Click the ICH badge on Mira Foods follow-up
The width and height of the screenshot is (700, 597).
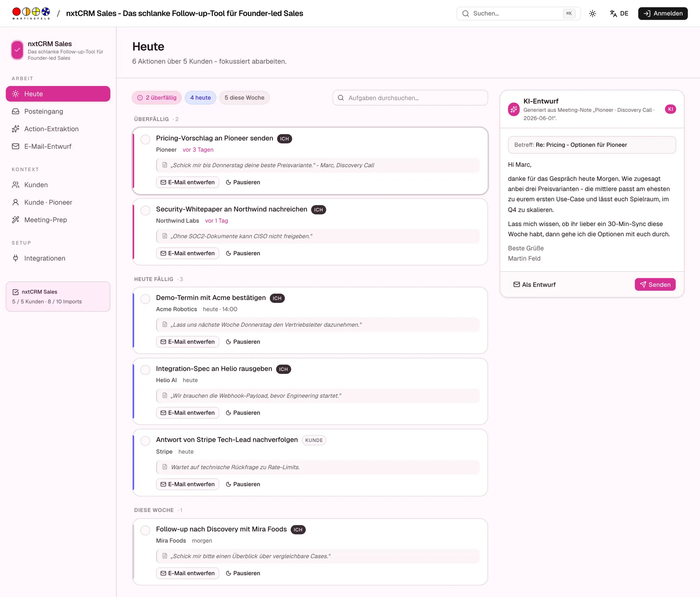click(x=298, y=530)
